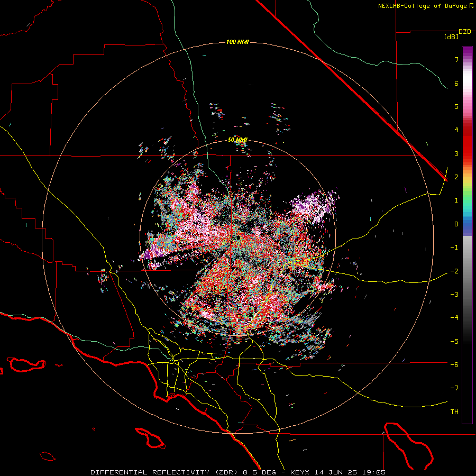Click the -5 value on the color scale

click(x=454, y=342)
